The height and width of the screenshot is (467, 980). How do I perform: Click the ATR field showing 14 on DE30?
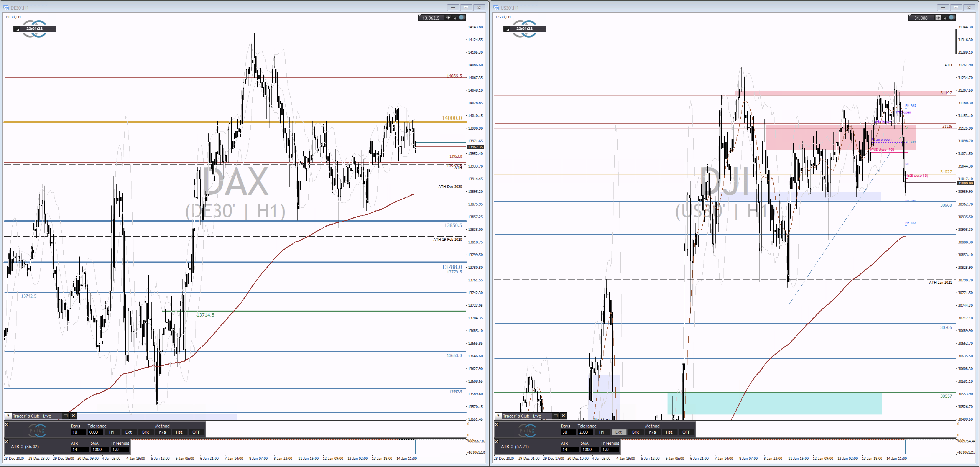(x=80, y=450)
